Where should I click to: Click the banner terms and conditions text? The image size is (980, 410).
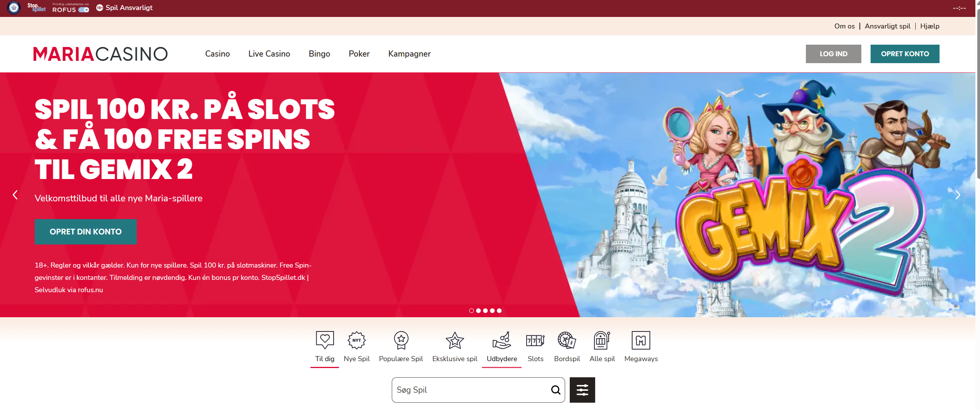pos(173,277)
